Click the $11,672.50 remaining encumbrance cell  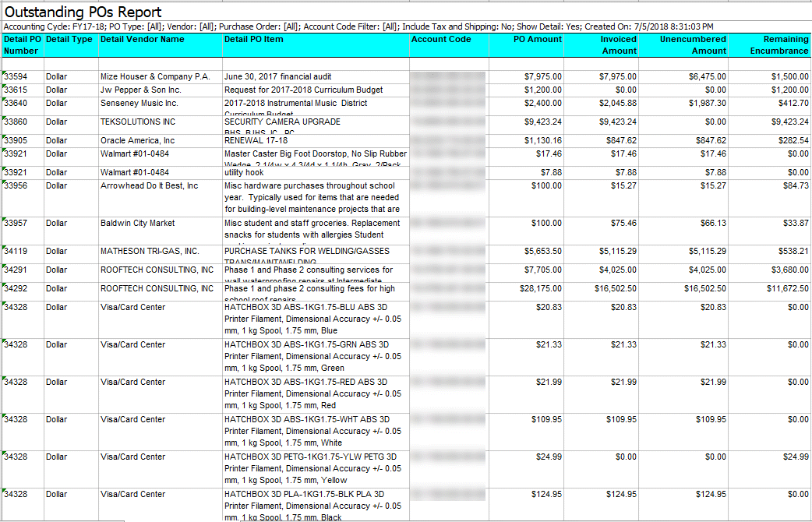click(787, 289)
